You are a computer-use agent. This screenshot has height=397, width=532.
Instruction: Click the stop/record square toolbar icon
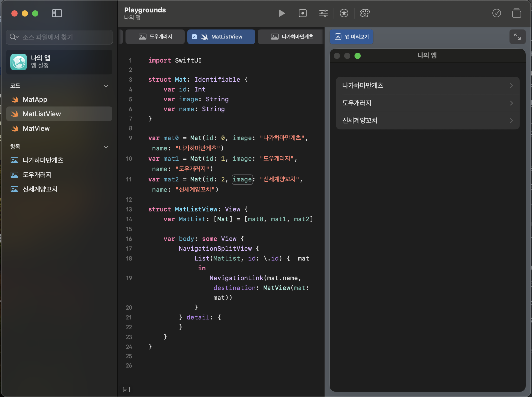coord(302,13)
